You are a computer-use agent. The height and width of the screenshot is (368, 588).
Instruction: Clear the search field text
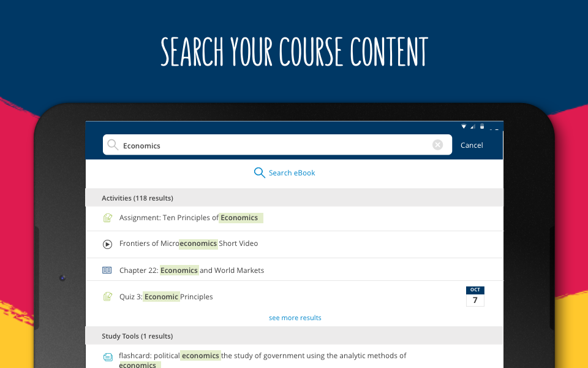[x=437, y=145]
